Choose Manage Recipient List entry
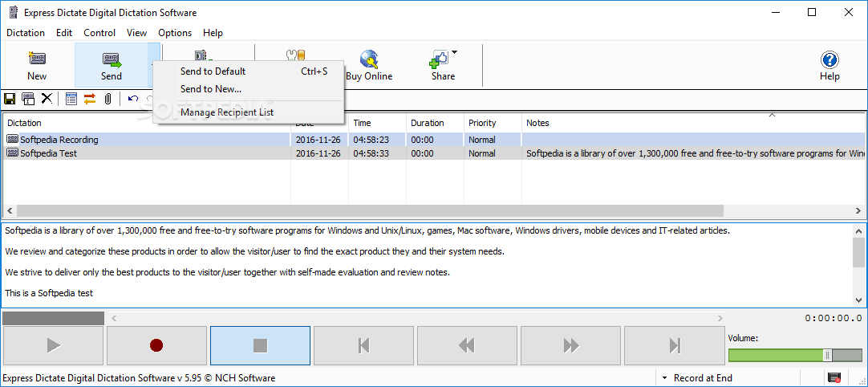This screenshot has width=868, height=387. click(248, 112)
